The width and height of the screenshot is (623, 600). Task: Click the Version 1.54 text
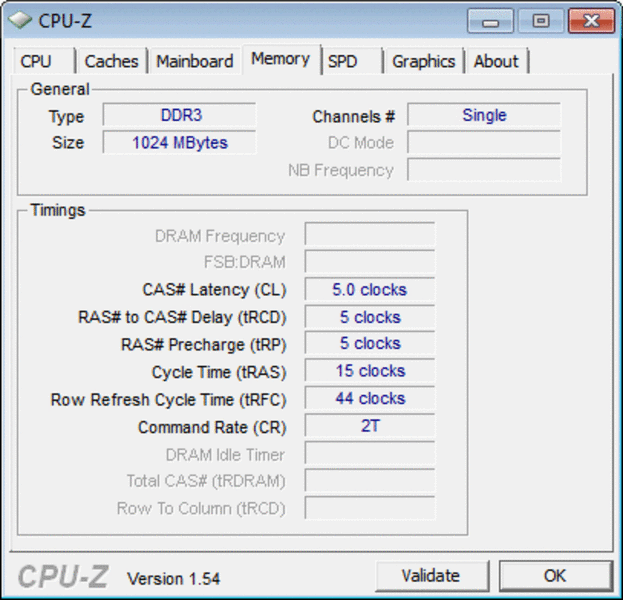pyautogui.click(x=173, y=579)
